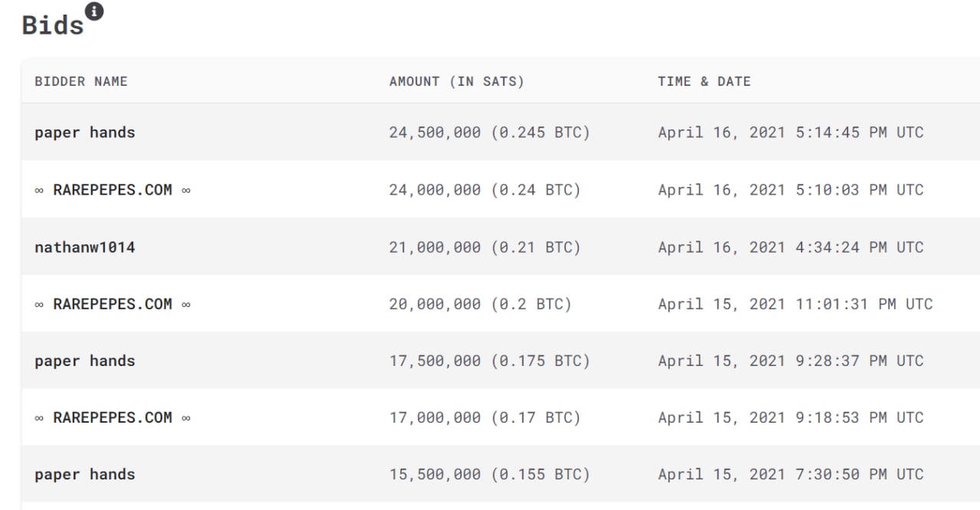This screenshot has width=980, height=510.
Task: Select the 24,500,000 (0.245 BTC) amount
Action: tap(490, 132)
